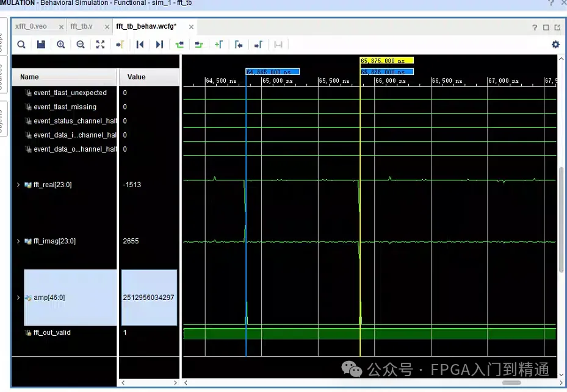This screenshot has width=567, height=392.
Task: Click the yellow 65,875.000 ns cursor flag
Action: coord(386,61)
